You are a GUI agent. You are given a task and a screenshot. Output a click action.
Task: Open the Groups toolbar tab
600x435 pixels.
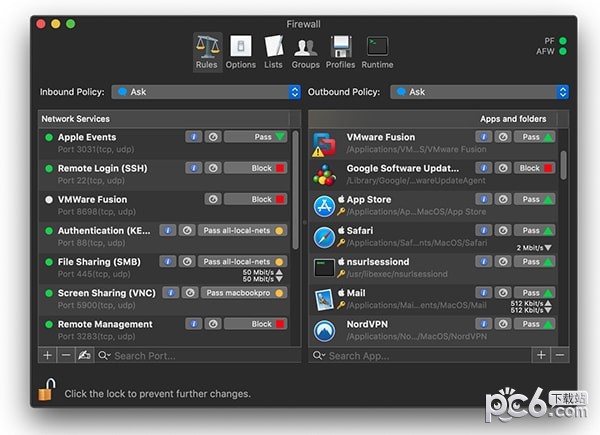point(305,52)
